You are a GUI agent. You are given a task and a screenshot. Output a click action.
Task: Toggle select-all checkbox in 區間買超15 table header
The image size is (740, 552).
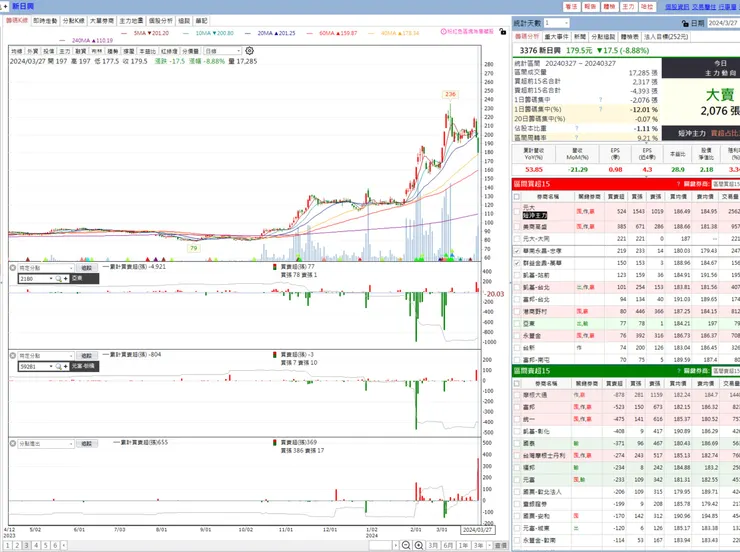coord(517,197)
